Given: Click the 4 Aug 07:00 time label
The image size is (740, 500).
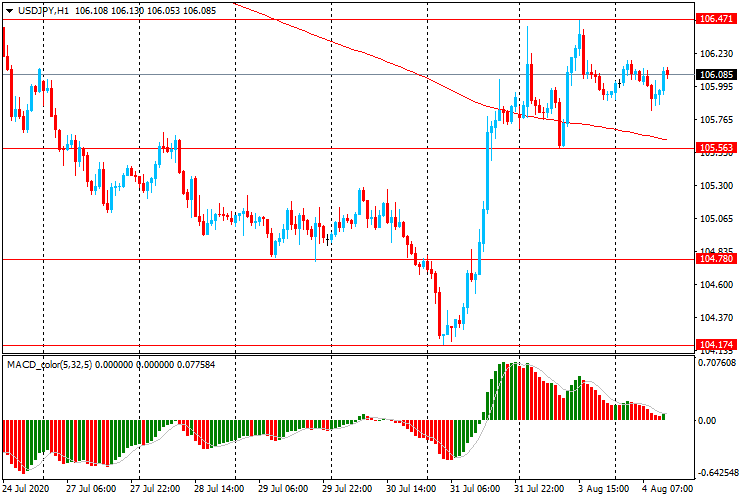Looking at the screenshot, I should (667, 488).
